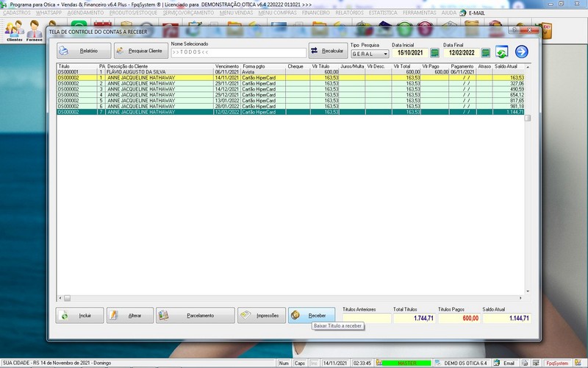
Task: Select the row due 12/02/2022
Action: [290, 112]
